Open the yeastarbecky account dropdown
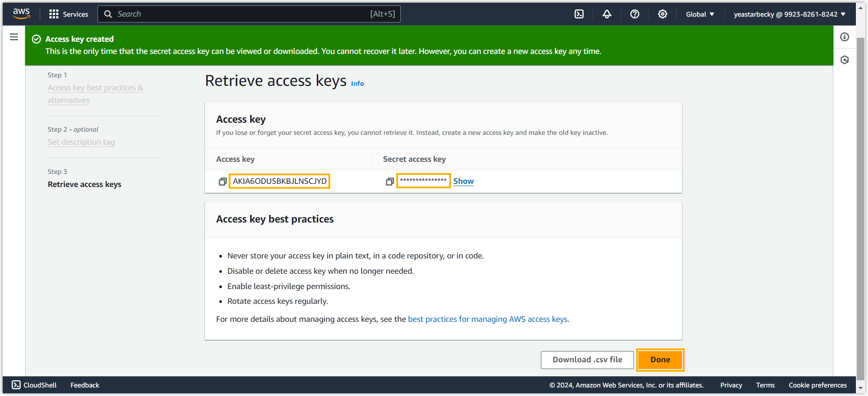 789,14
